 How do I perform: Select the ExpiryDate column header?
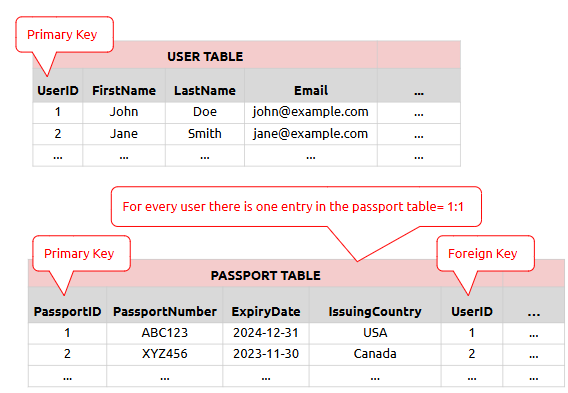266,305
